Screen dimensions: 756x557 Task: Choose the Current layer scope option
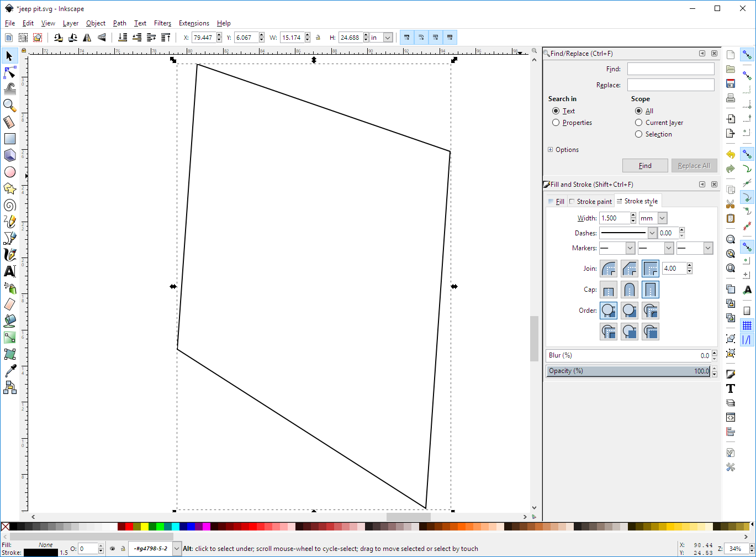coord(639,123)
